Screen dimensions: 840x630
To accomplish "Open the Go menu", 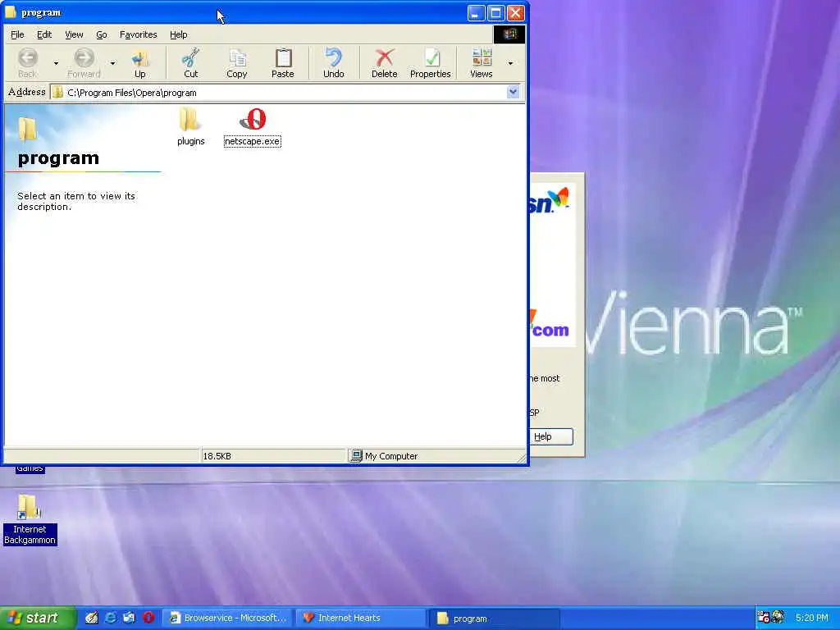I will click(101, 34).
